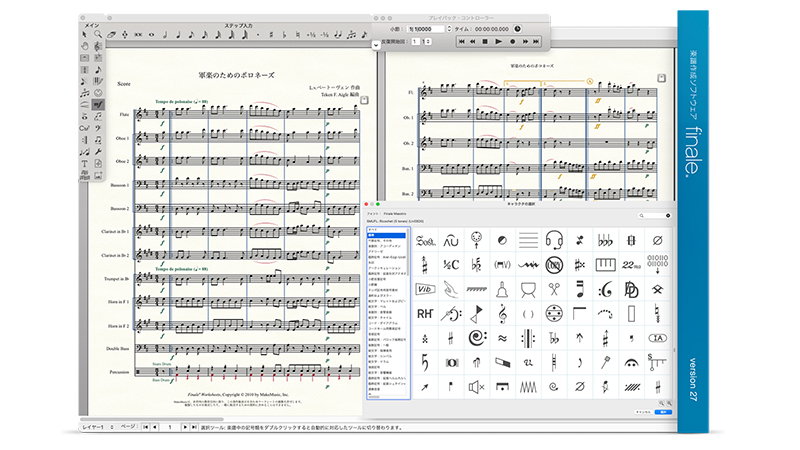This screenshot has width=800, height=450.
Task: Select the Zoom magnifier tool
Action: (98, 34)
